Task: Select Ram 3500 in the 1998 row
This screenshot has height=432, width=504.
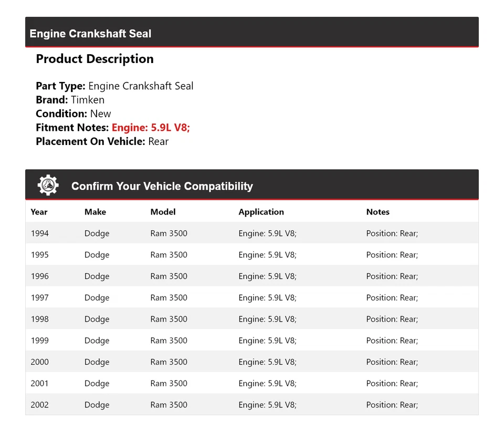Action: coord(169,319)
